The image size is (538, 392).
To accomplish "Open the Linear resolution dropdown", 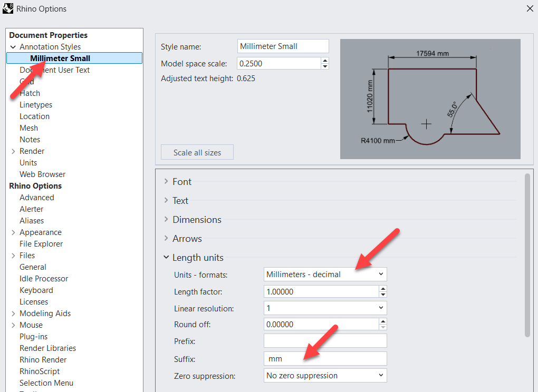I will coord(325,308).
